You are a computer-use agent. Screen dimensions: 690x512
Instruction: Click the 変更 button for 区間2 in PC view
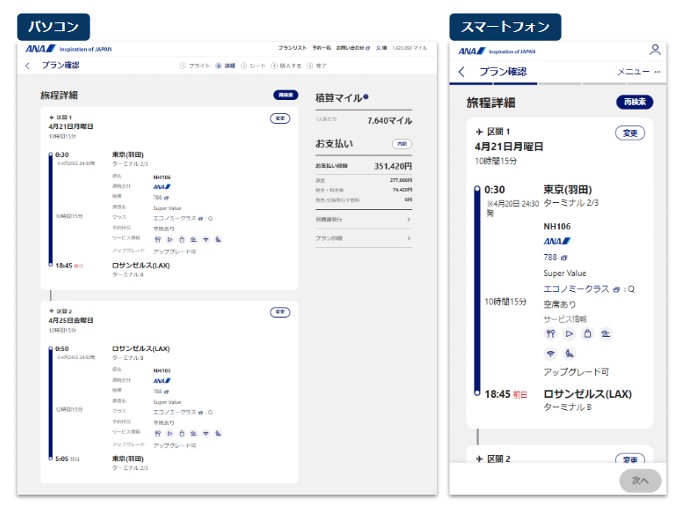point(280,312)
